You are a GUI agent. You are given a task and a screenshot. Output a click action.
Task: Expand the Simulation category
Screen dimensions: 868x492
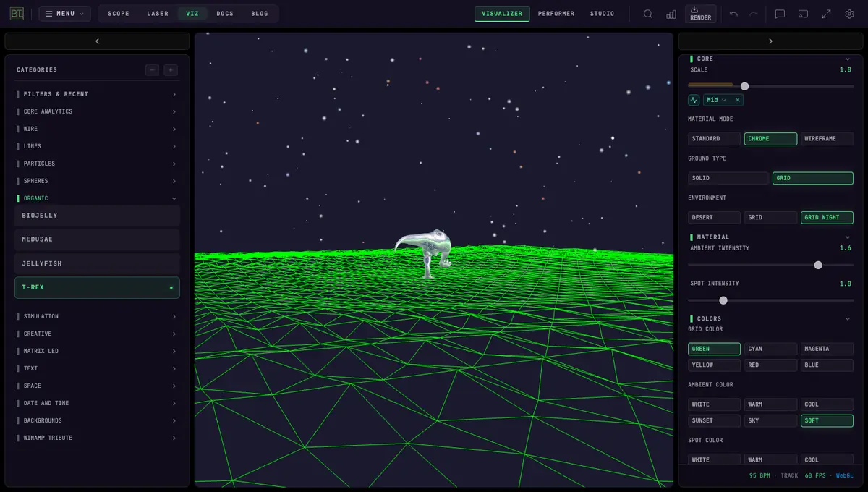(x=97, y=316)
